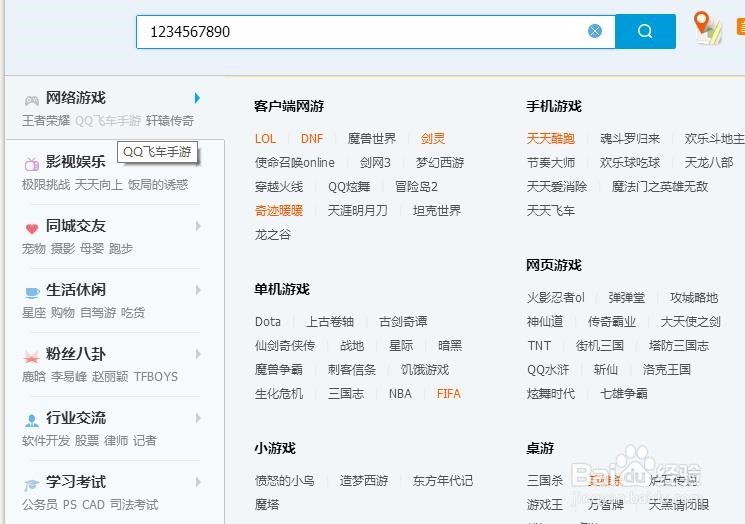Click the 轩辕传奇 sub-link
The height and width of the screenshot is (524, 745).
pos(170,121)
